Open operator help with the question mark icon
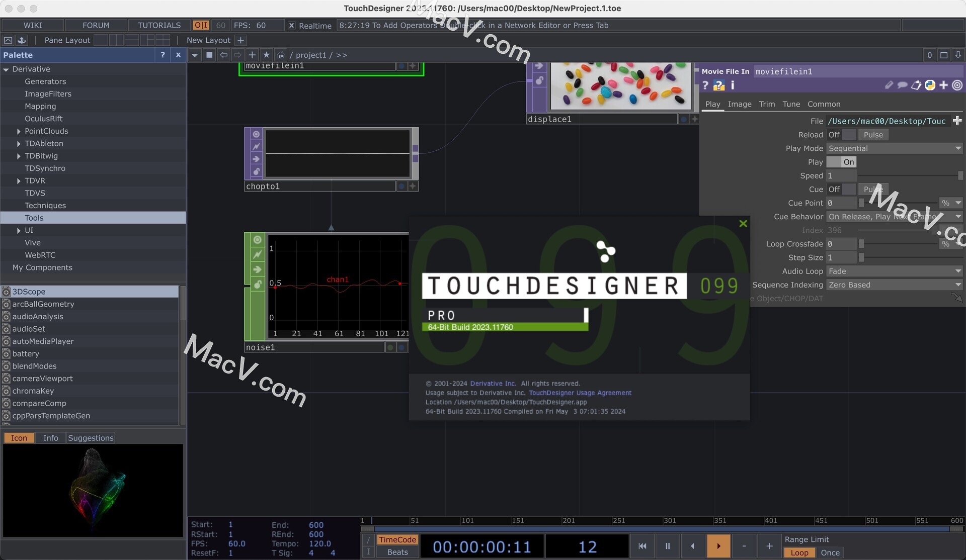This screenshot has height=560, width=966. point(705,85)
